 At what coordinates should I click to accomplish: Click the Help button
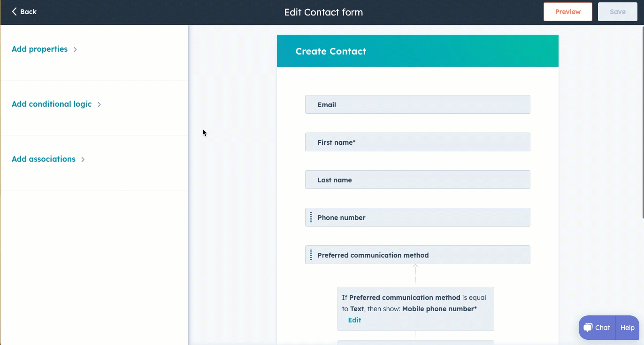pos(627,328)
